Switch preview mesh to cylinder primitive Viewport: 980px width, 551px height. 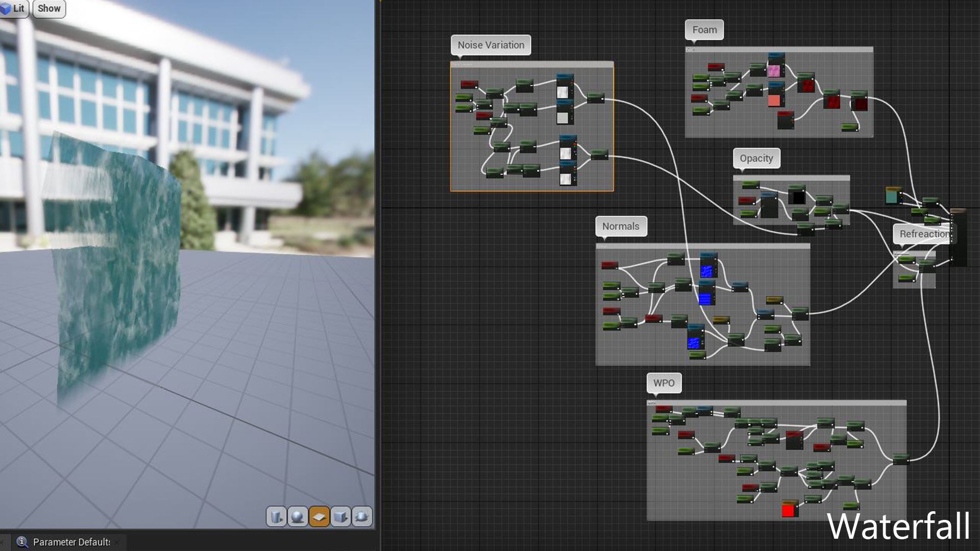point(276,517)
